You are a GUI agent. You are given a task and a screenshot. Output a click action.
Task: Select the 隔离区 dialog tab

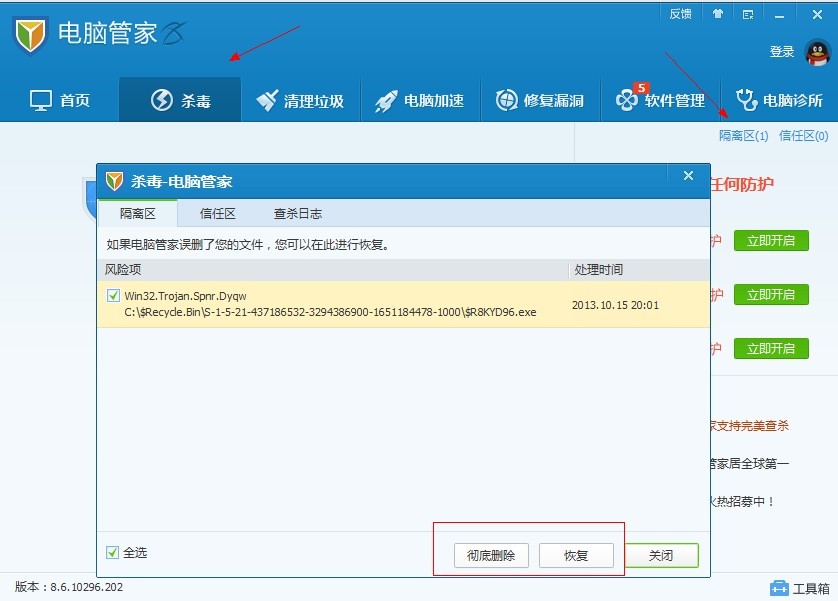click(x=138, y=214)
